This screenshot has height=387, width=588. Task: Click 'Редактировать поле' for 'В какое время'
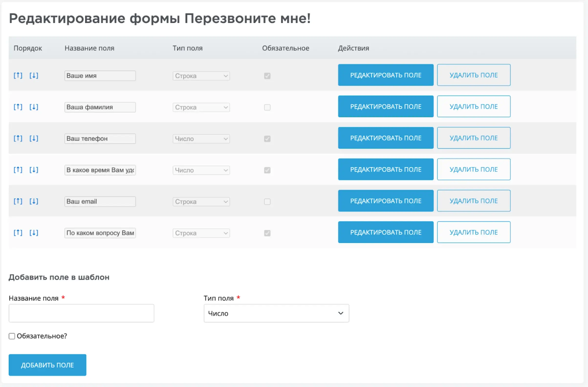(x=386, y=169)
